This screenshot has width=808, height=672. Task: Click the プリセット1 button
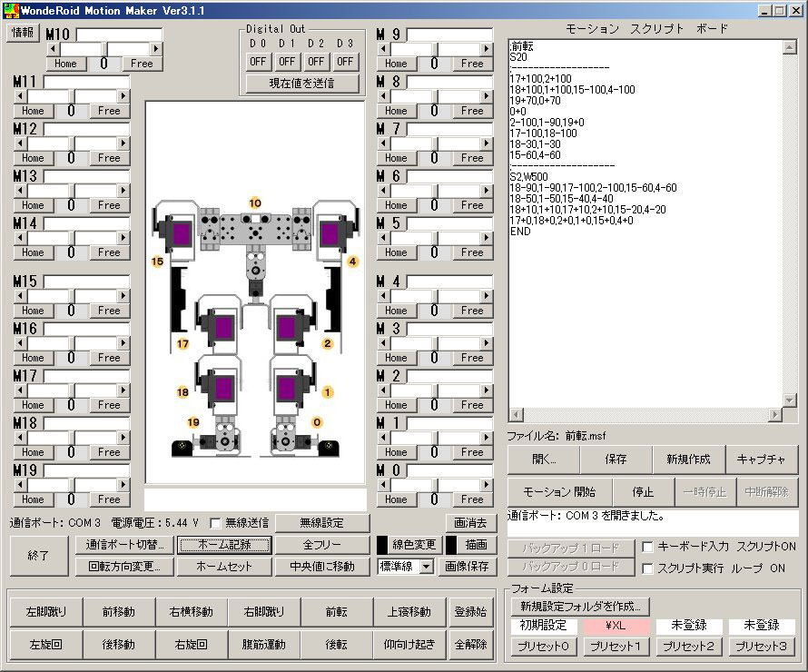pos(616,646)
